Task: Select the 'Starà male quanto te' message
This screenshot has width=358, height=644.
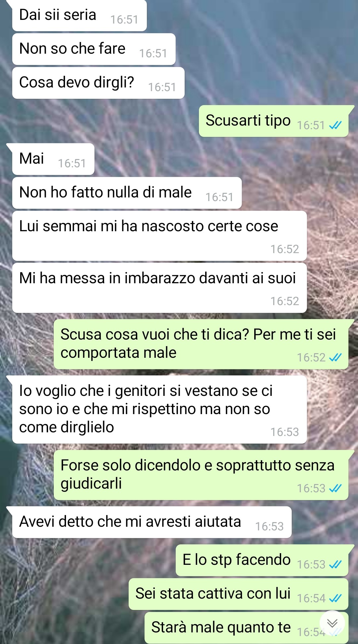Action: [246, 627]
